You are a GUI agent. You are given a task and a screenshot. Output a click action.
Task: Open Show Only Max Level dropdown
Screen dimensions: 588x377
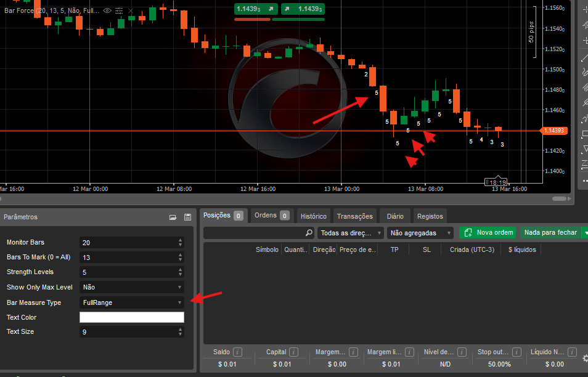pos(132,287)
